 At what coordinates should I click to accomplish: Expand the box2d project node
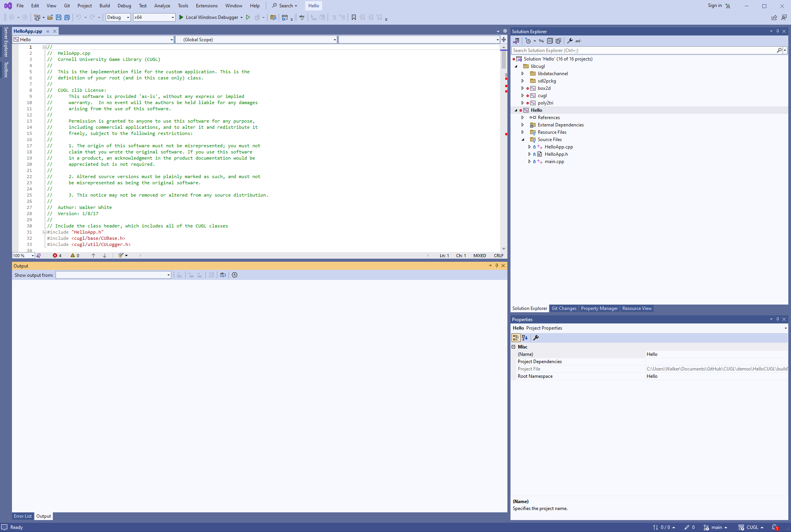point(522,88)
